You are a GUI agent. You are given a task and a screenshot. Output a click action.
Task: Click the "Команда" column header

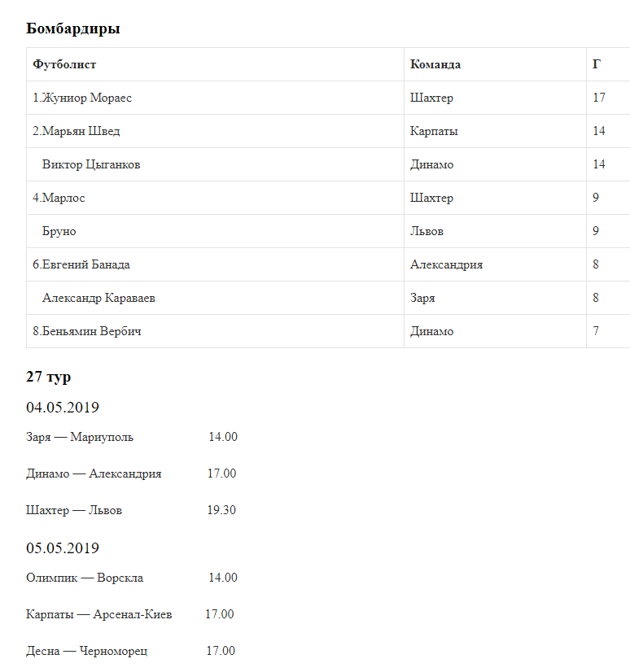pos(435,64)
